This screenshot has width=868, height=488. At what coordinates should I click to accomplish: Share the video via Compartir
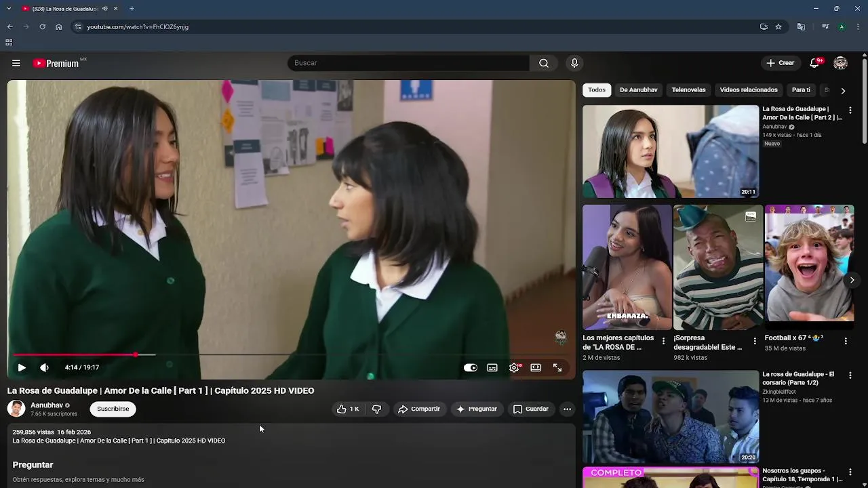[x=419, y=409]
